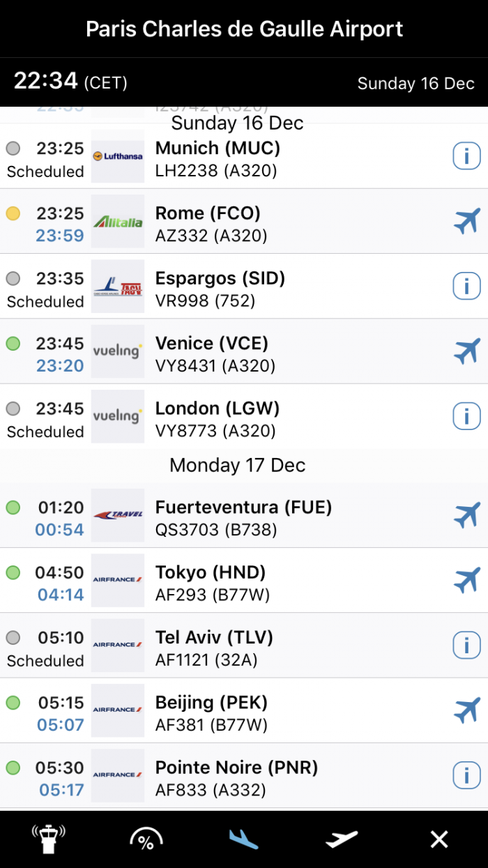Tap the info icon for Pointe Noire AF833
The height and width of the screenshot is (868, 488).
[x=466, y=775]
